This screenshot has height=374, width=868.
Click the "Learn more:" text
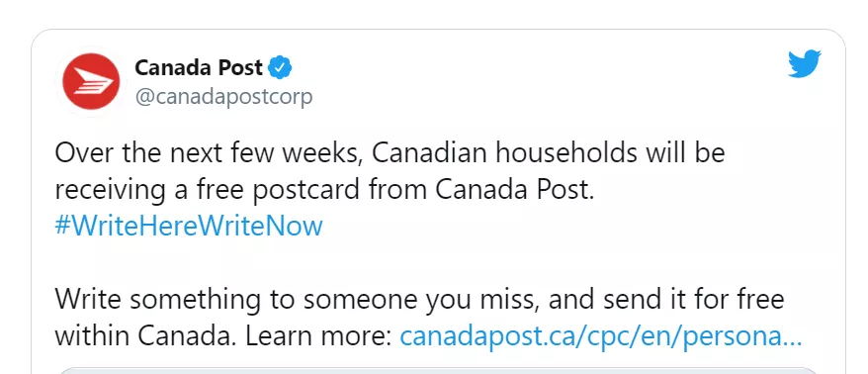[319, 336]
